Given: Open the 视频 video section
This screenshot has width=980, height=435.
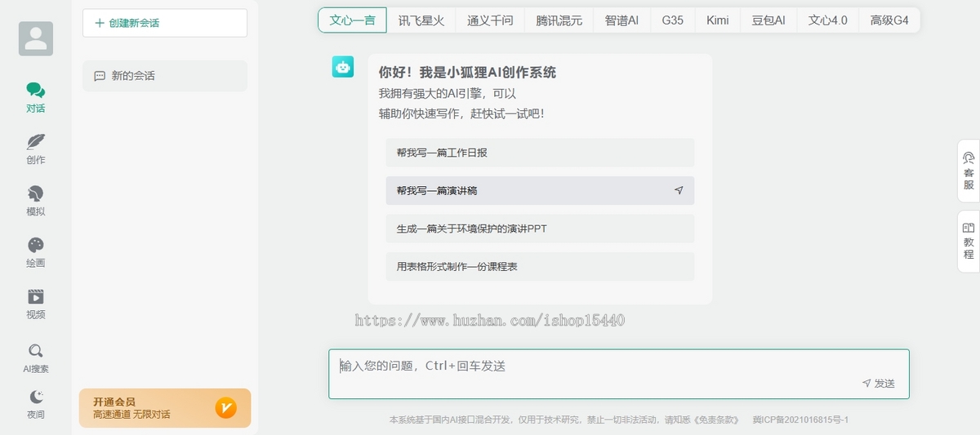Looking at the screenshot, I should pyautogui.click(x=36, y=304).
